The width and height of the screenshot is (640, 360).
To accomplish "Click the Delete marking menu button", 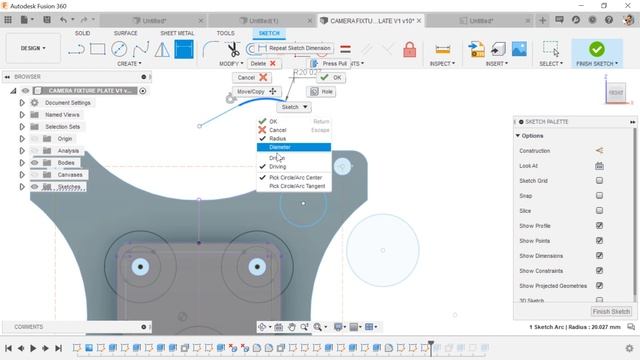I will click(264, 64).
